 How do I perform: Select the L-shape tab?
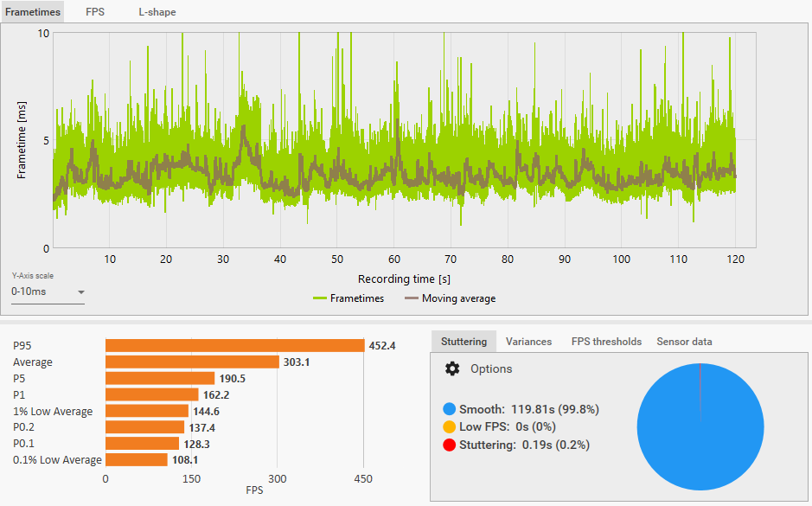[157, 11]
